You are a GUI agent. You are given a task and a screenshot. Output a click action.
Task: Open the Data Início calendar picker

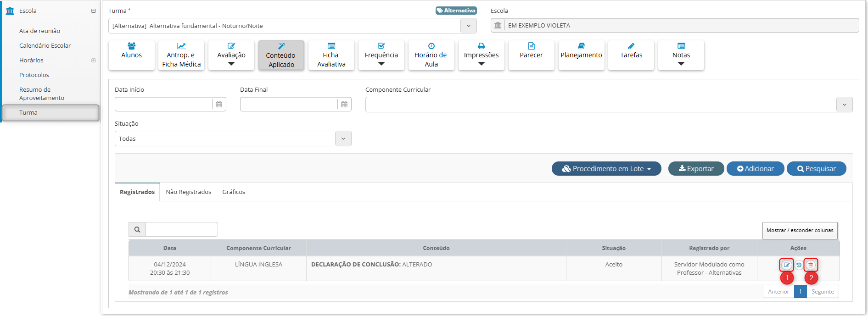pyautogui.click(x=219, y=104)
